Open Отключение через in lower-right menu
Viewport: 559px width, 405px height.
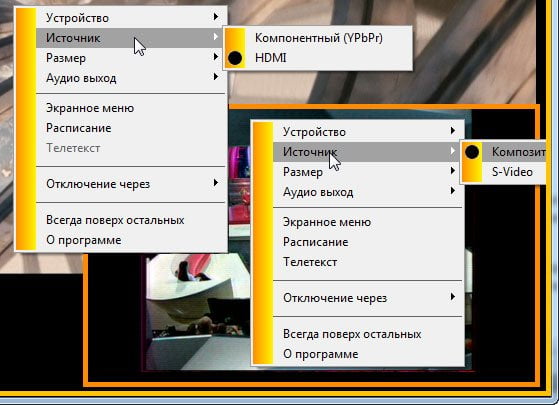click(x=368, y=298)
